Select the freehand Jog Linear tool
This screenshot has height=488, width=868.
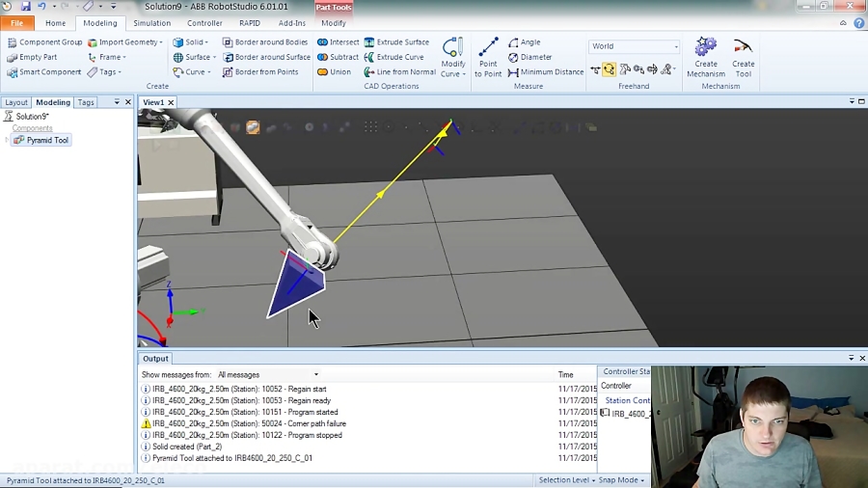click(638, 69)
